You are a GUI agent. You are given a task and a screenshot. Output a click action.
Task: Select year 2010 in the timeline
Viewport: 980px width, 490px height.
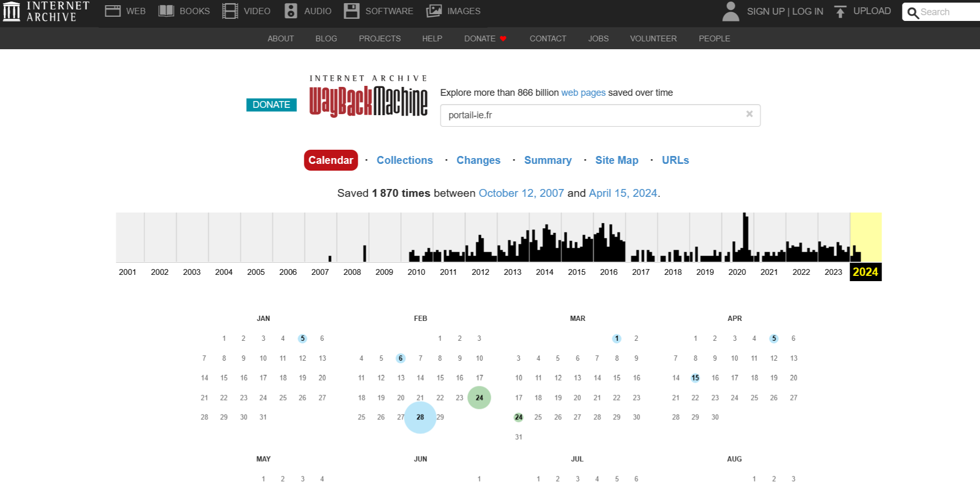point(416,272)
